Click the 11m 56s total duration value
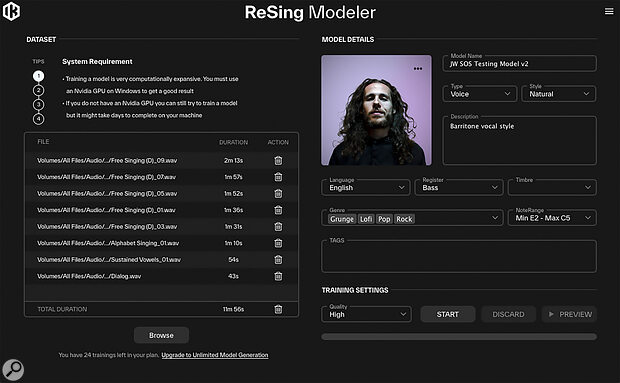Viewport: 620px width, 383px height. [233, 309]
